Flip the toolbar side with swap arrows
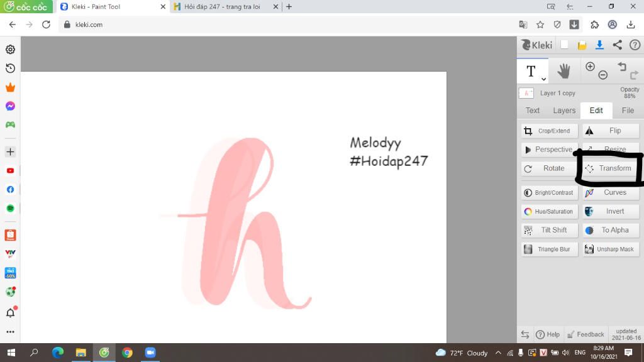The width and height of the screenshot is (644, 362). (x=525, y=334)
